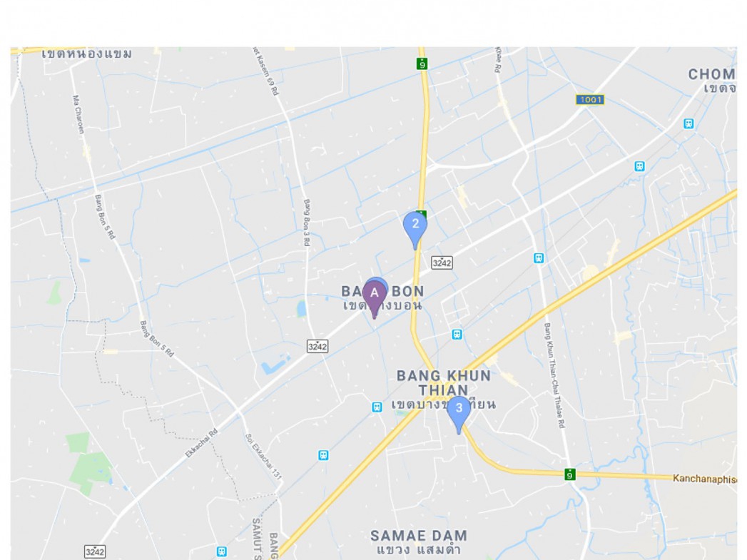Viewport: 747px width, 560px height.
Task: Click the transit station icon near Chom Thong
Action: [x=688, y=124]
